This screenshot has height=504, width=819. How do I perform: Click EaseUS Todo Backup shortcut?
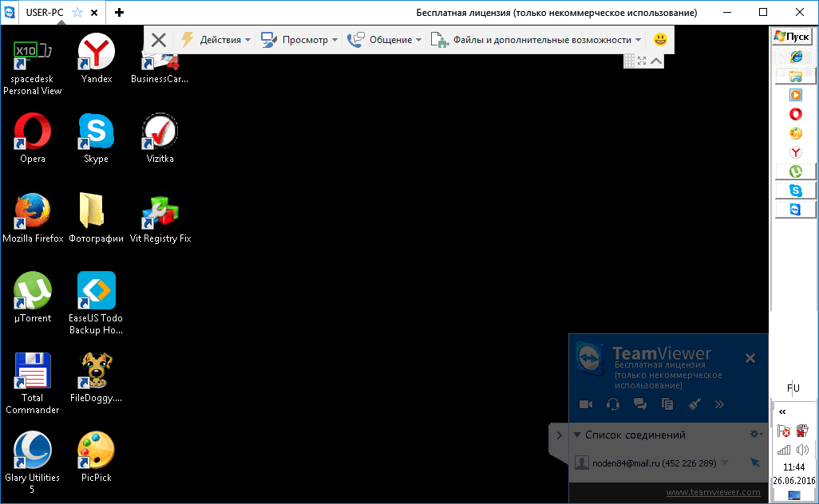pyautogui.click(x=96, y=302)
